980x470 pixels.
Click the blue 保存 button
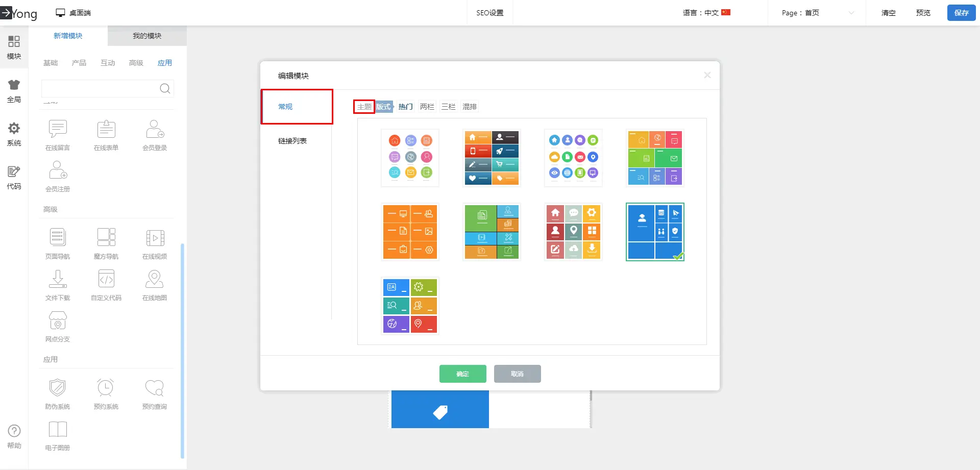coord(961,13)
